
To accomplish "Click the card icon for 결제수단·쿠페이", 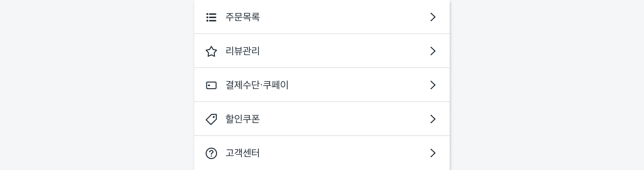I will pyautogui.click(x=211, y=85).
